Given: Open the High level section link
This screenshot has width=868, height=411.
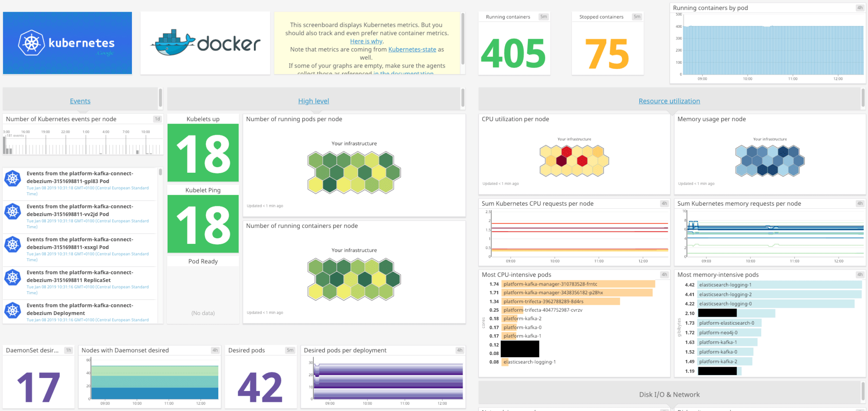Looking at the screenshot, I should point(313,101).
